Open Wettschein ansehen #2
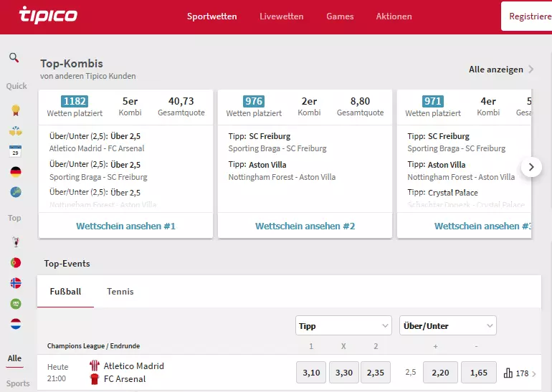Screen dimensions: 552x392 (x=305, y=226)
